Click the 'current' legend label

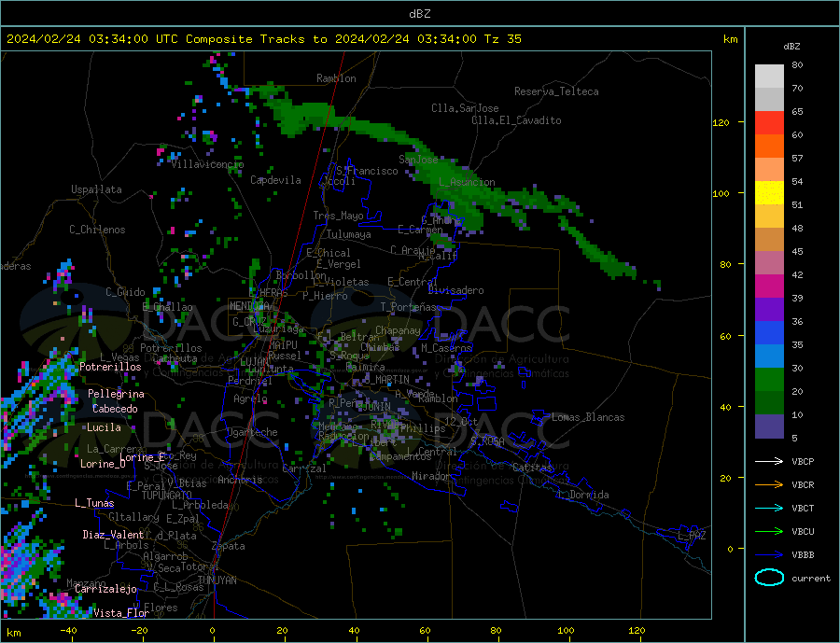[x=811, y=579]
